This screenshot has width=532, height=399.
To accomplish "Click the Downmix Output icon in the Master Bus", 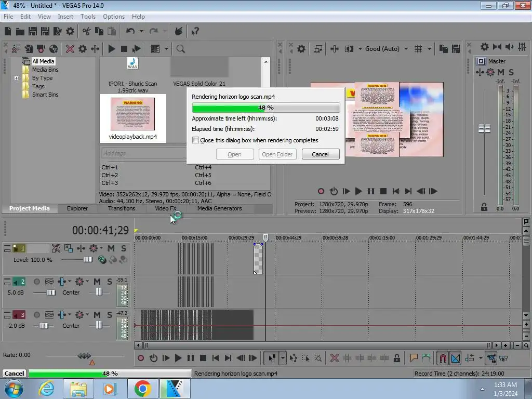I will [497, 47].
